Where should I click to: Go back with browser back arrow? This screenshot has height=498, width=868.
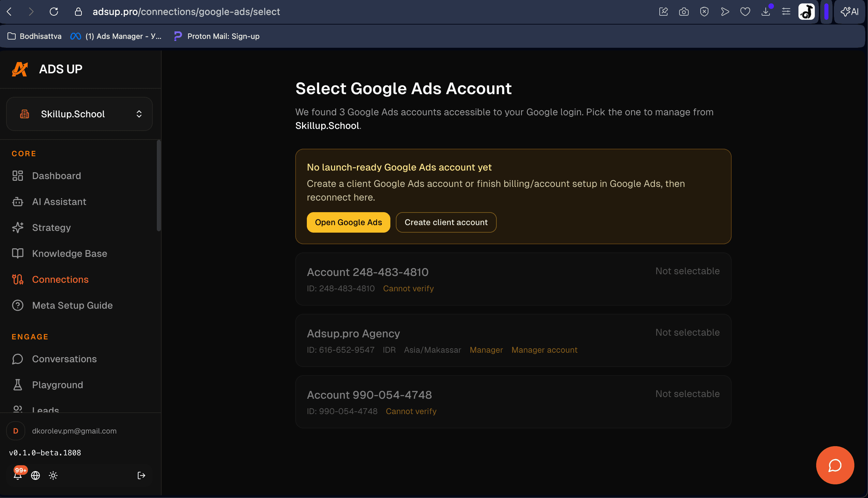[x=10, y=12]
